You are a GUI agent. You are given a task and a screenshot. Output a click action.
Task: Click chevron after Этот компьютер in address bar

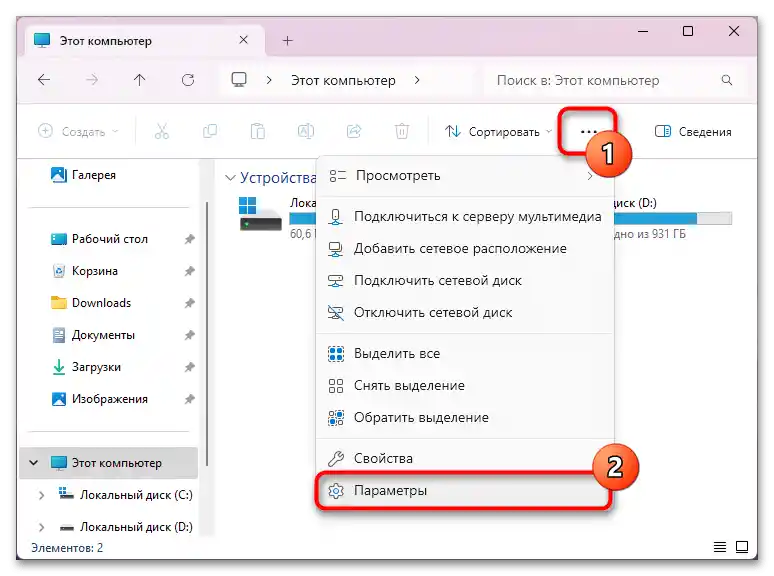click(x=417, y=80)
